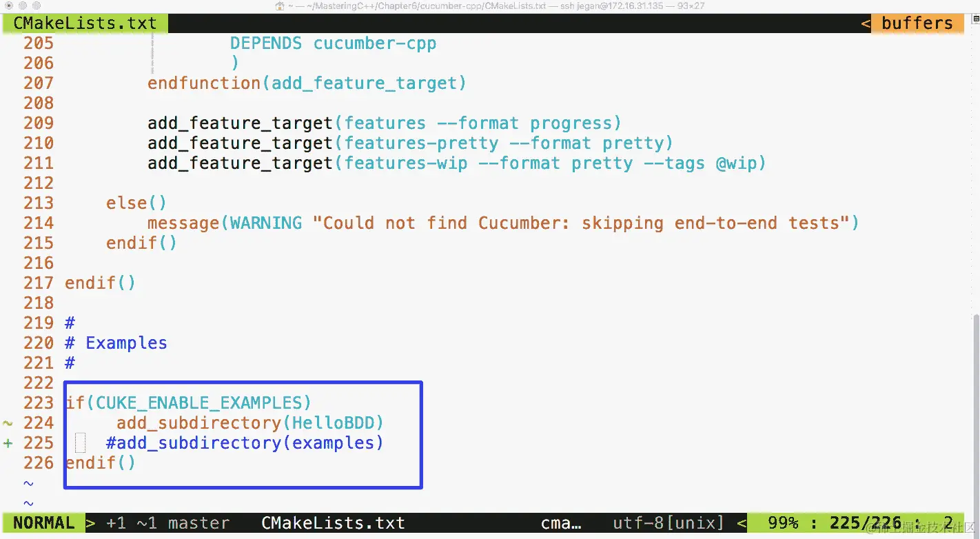Click the tilde change marker on line 224
This screenshot has height=539, width=980.
tap(8, 423)
